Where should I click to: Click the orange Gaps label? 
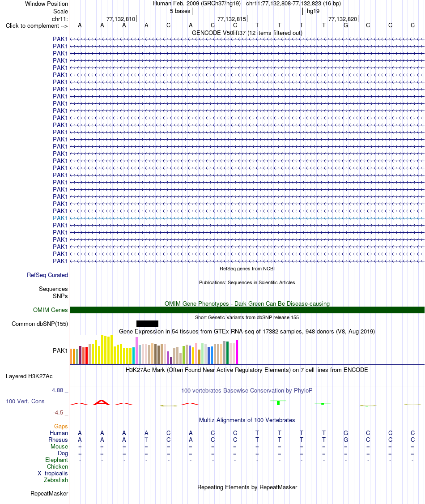pos(61,426)
